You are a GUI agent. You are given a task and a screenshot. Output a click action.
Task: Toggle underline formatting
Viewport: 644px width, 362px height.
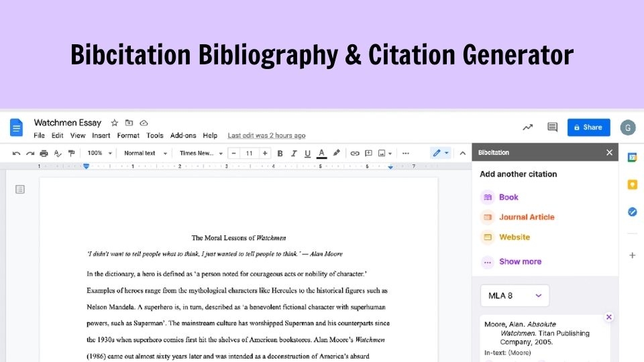[x=307, y=153]
